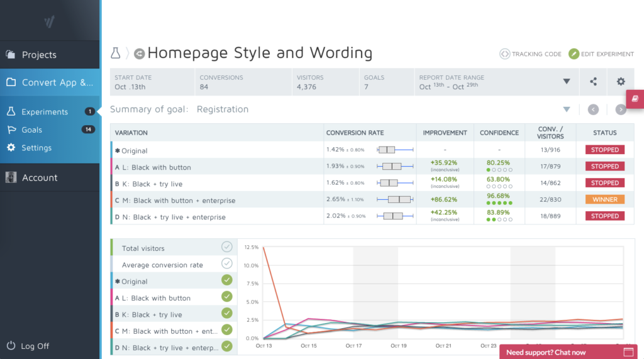Click Edit Experiment link
The width and height of the screenshot is (644, 359).
(601, 54)
